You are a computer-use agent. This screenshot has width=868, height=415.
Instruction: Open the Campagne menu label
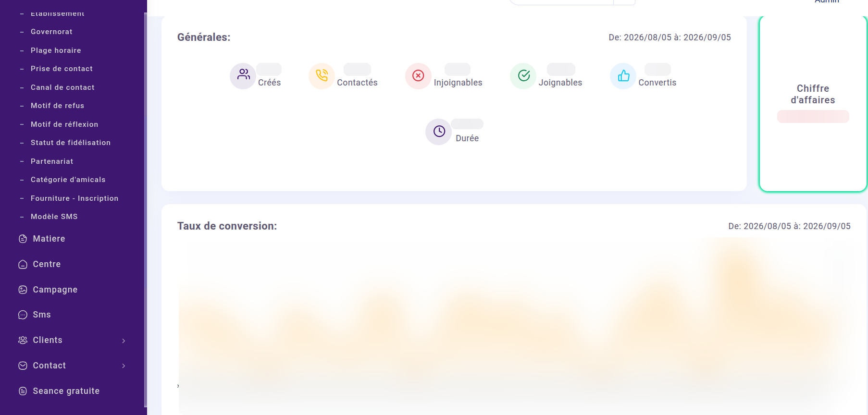tap(55, 290)
